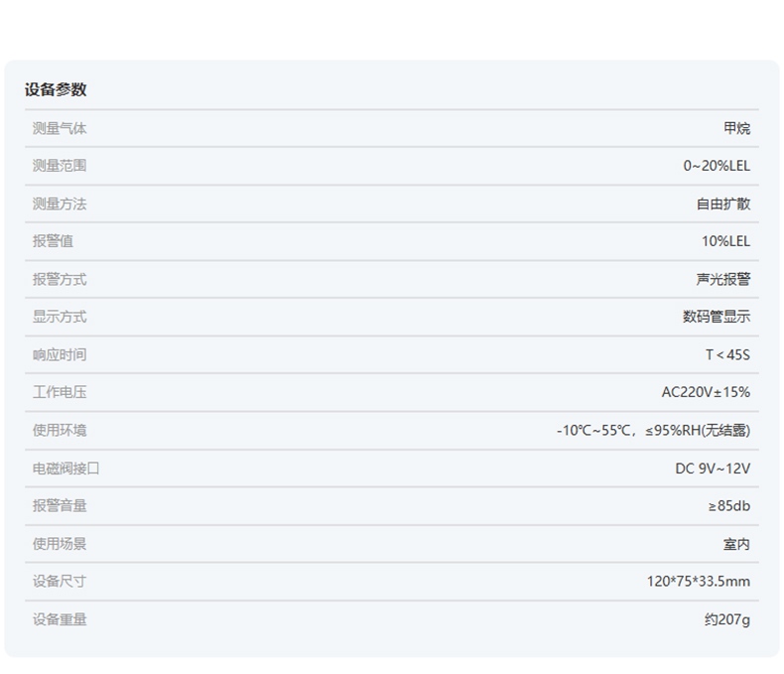The image size is (784, 674).
Task: Select the 使用场景 label
Action: pyautogui.click(x=60, y=543)
